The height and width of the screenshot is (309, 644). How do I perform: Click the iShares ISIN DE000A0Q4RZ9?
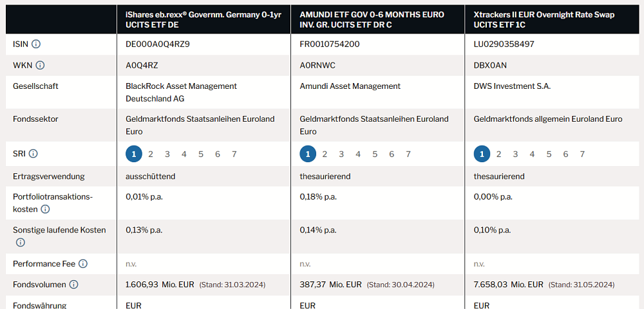click(x=158, y=44)
